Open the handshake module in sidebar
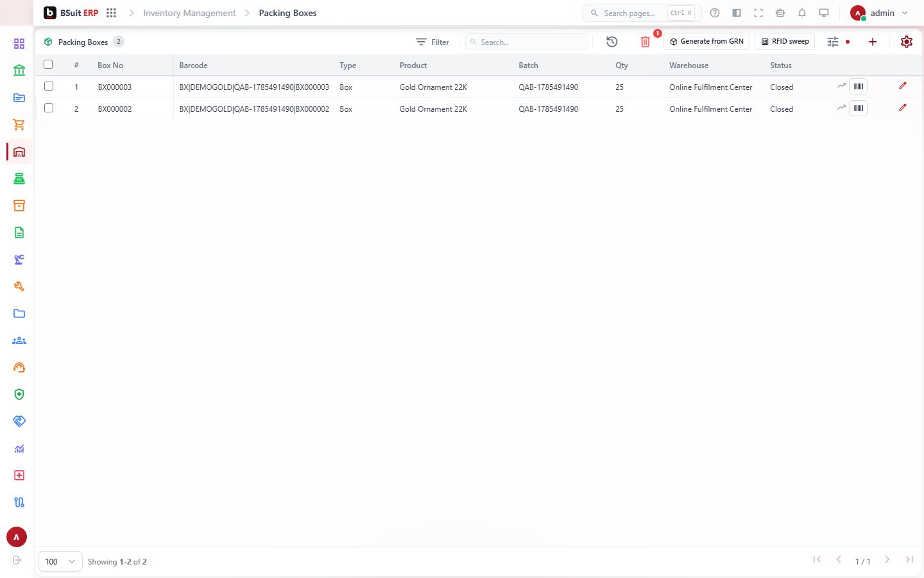This screenshot has width=924, height=578. [19, 421]
